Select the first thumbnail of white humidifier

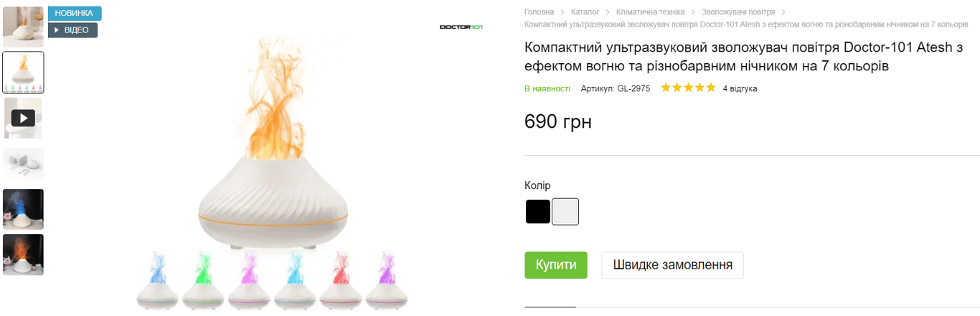pos(23,27)
